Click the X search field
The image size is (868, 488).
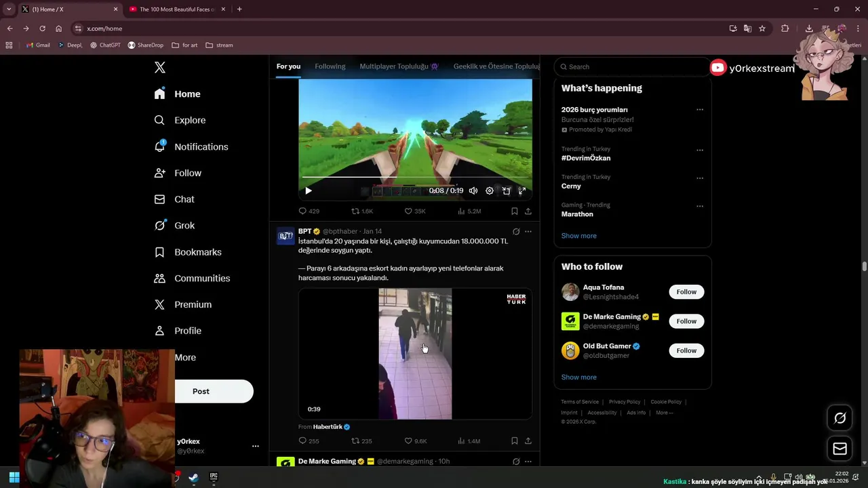coord(632,66)
